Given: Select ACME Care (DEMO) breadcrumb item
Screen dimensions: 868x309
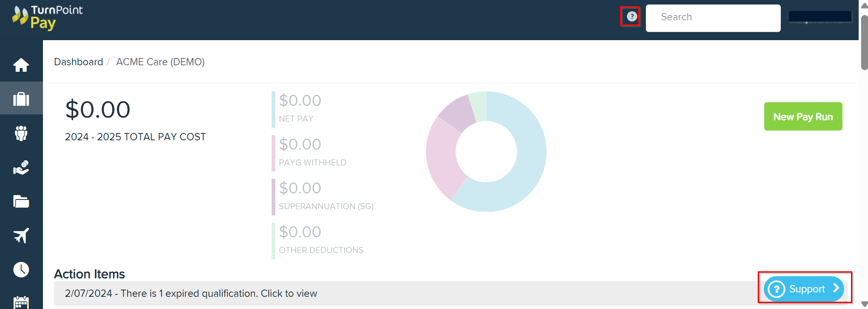Looking at the screenshot, I should click(x=161, y=62).
